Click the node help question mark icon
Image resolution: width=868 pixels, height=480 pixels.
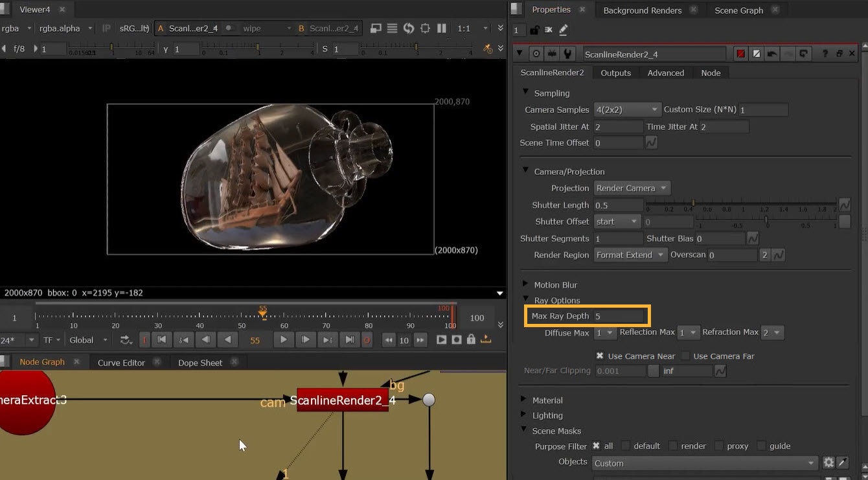pyautogui.click(x=825, y=54)
